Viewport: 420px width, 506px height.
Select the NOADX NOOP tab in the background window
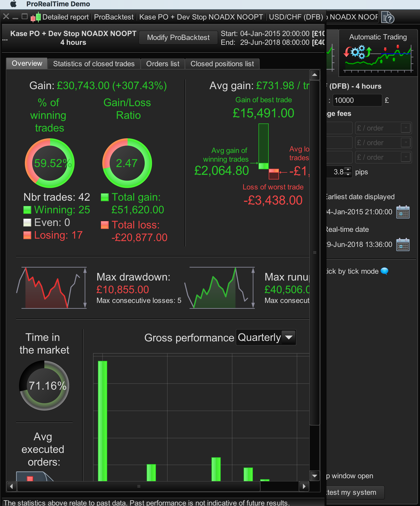click(x=352, y=17)
